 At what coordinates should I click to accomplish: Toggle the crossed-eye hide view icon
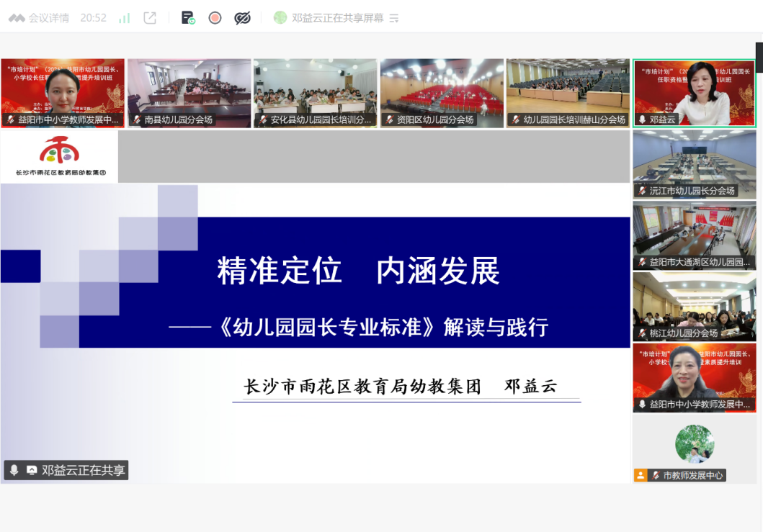pos(242,18)
